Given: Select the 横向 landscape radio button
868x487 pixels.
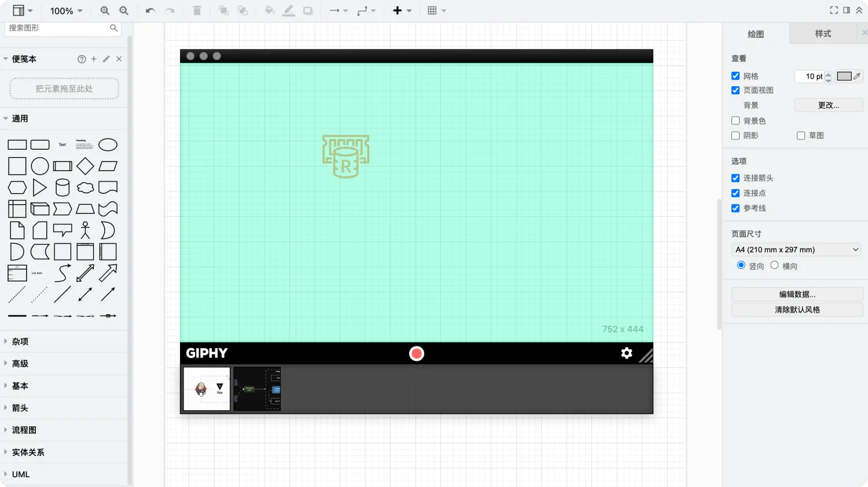Looking at the screenshot, I should [774, 265].
